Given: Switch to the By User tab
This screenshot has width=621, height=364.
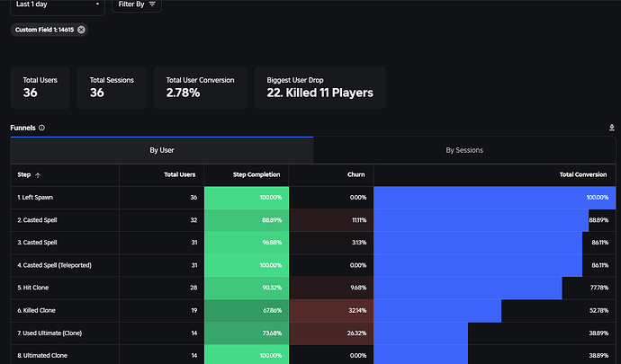Looking at the screenshot, I should (x=162, y=150).
